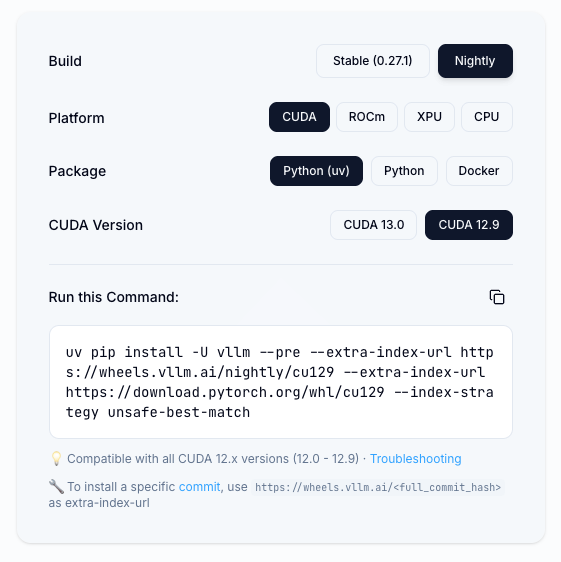
Task: Select CUDA 13.0 as the CUDA version
Action: [x=374, y=225]
